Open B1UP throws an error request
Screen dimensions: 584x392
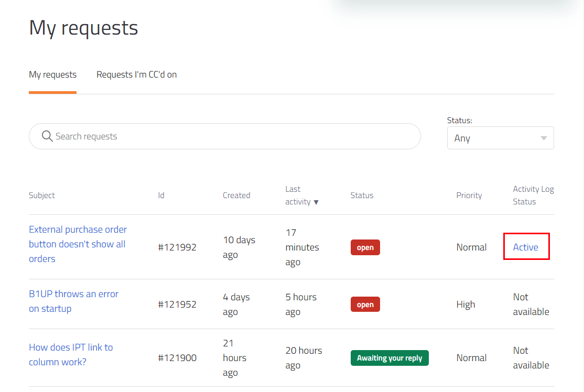click(x=74, y=301)
